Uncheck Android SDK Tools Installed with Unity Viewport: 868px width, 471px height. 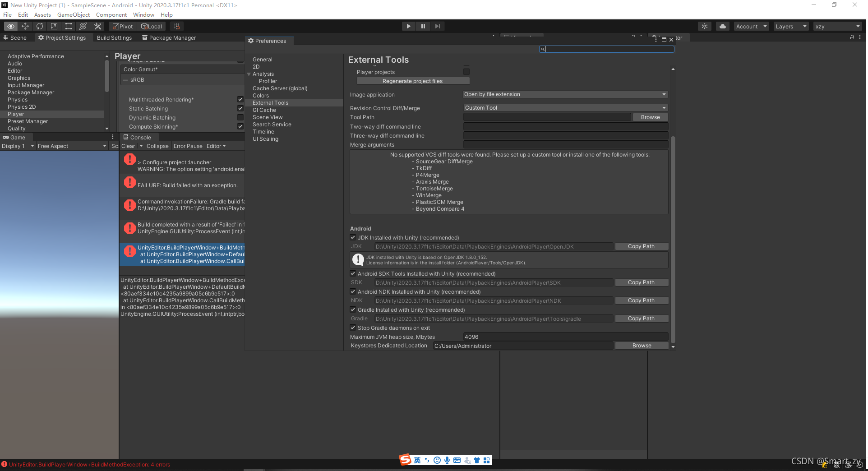[353, 273]
